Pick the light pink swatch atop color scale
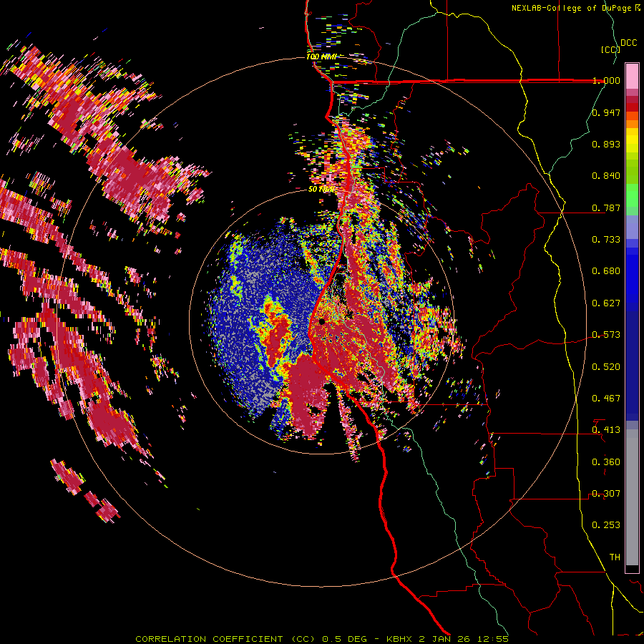The height and width of the screenshot is (644, 644). (632, 76)
